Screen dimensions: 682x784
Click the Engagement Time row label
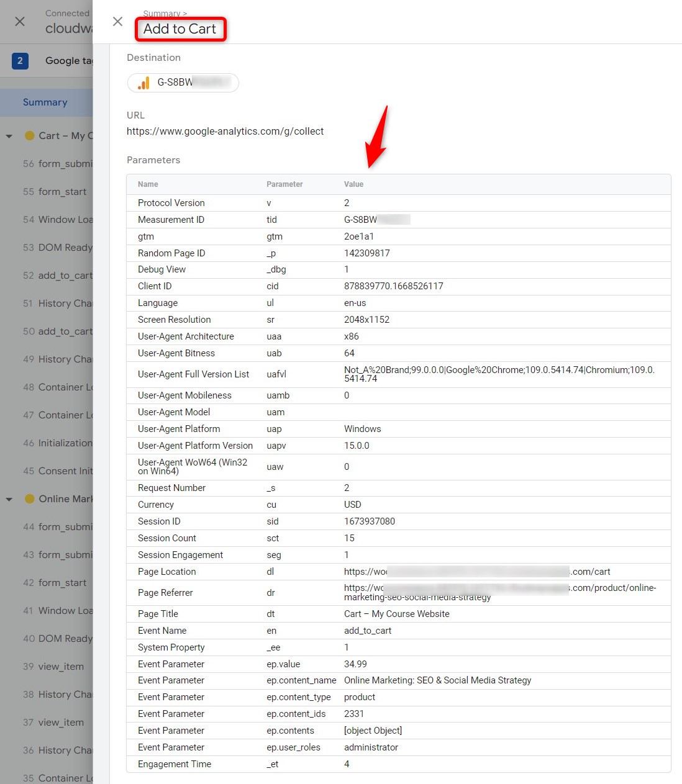[175, 764]
